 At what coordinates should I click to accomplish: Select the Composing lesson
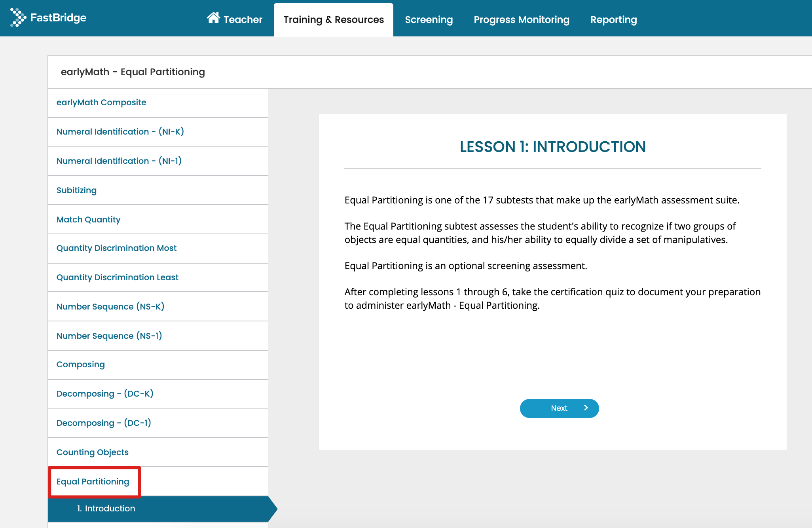(x=158, y=365)
